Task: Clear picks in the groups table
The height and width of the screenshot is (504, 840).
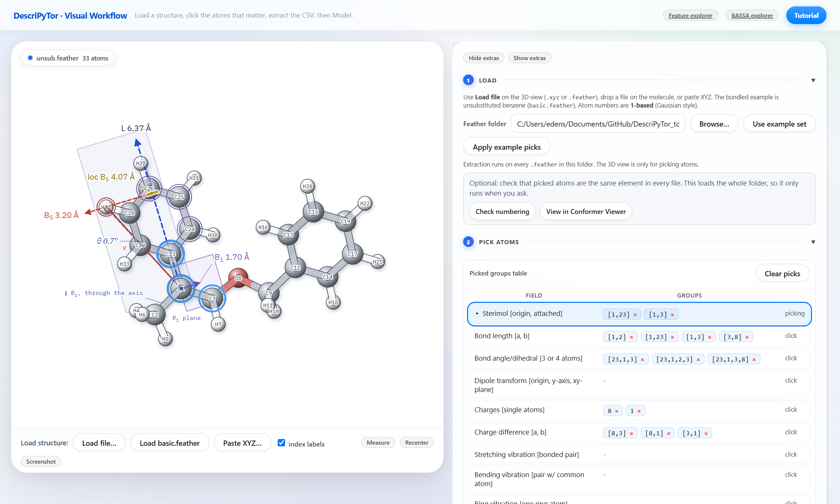Action: click(782, 274)
